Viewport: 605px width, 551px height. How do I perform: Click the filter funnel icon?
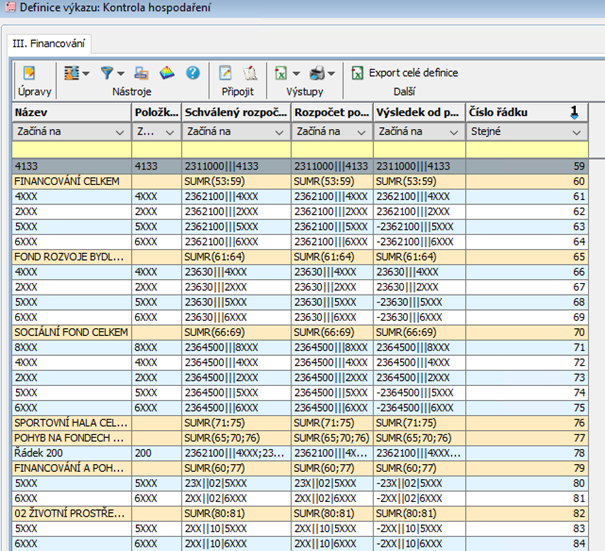(x=106, y=73)
